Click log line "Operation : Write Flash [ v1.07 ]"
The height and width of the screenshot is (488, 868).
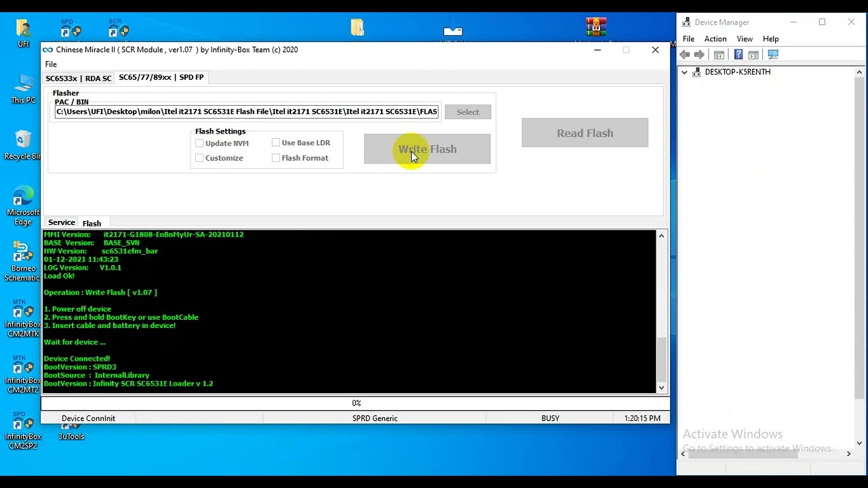[x=100, y=292]
